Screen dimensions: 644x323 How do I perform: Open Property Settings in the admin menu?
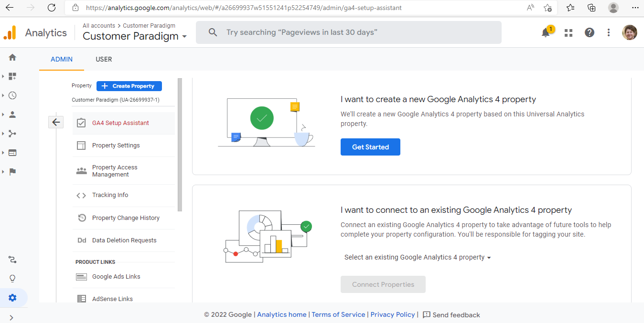pyautogui.click(x=116, y=146)
